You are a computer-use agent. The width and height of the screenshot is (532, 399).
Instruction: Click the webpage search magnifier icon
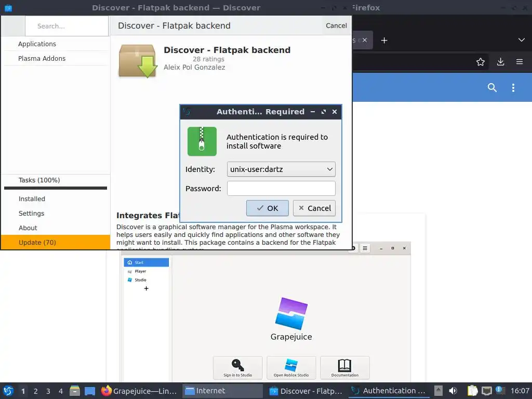click(492, 87)
